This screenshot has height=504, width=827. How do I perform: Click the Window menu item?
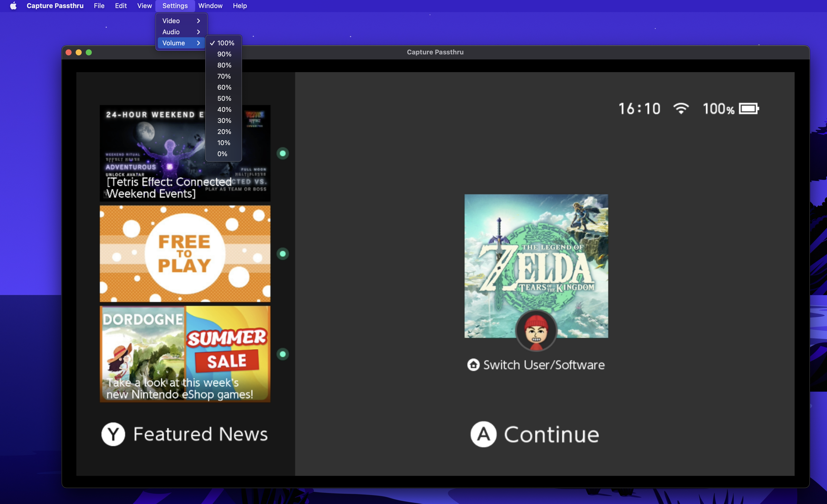click(x=210, y=6)
